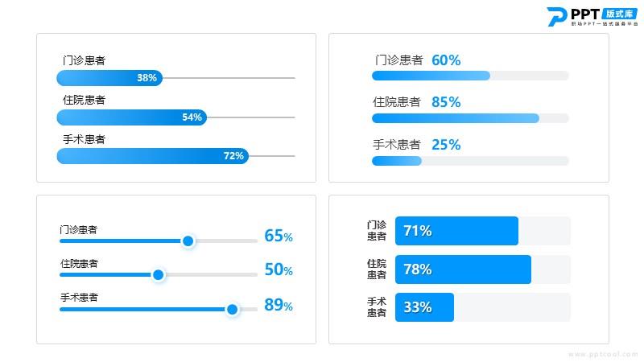Click the 71% solid blue bar
644x362 pixels.
(456, 231)
